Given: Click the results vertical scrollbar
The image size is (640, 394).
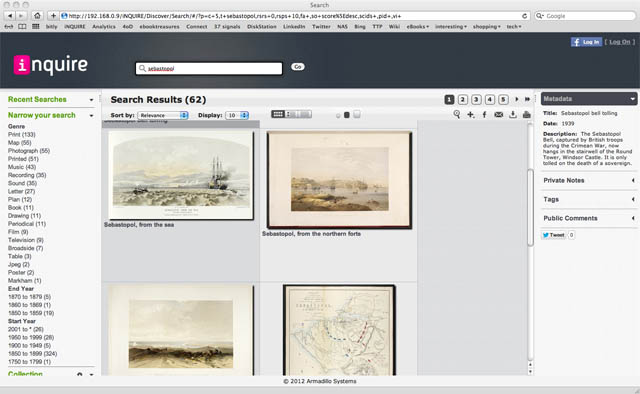Looking at the screenshot, I should [530, 207].
